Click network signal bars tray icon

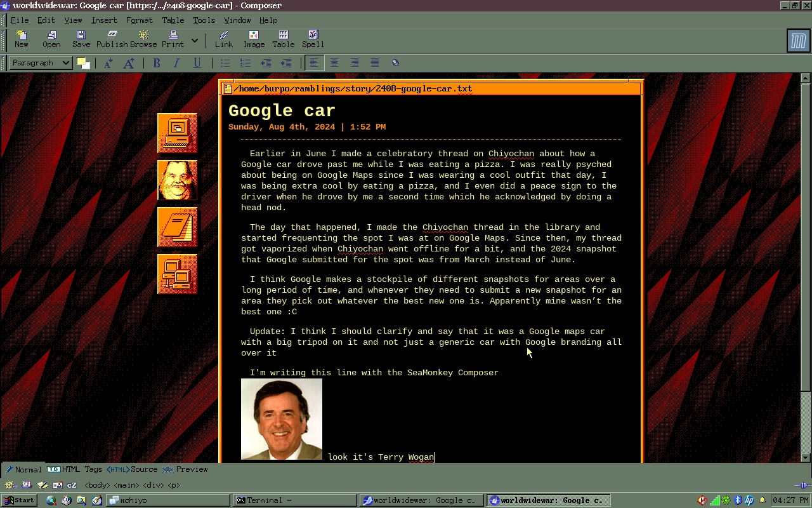tap(715, 500)
